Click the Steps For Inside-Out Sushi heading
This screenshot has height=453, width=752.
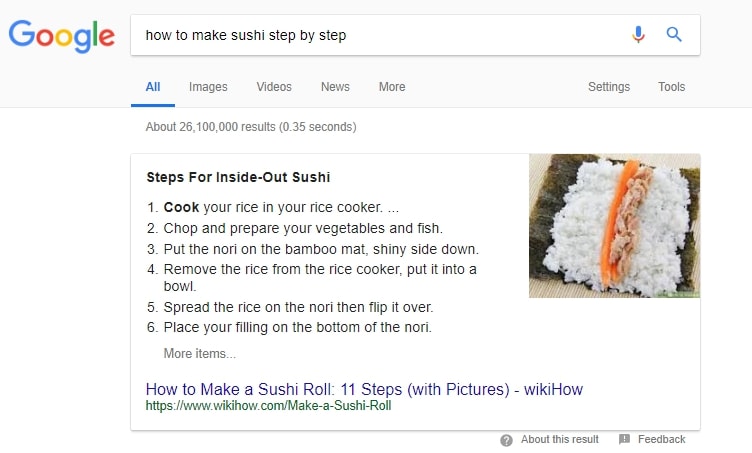pos(238,177)
